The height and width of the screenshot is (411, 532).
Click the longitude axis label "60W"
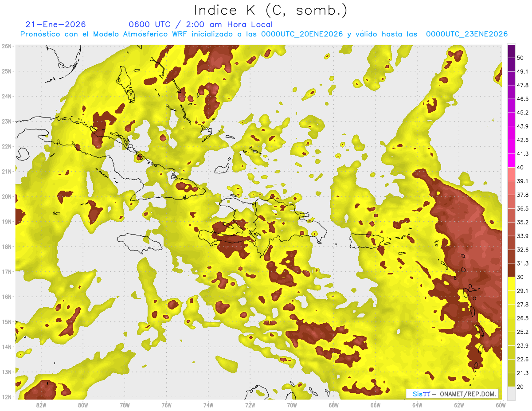tap(501, 405)
